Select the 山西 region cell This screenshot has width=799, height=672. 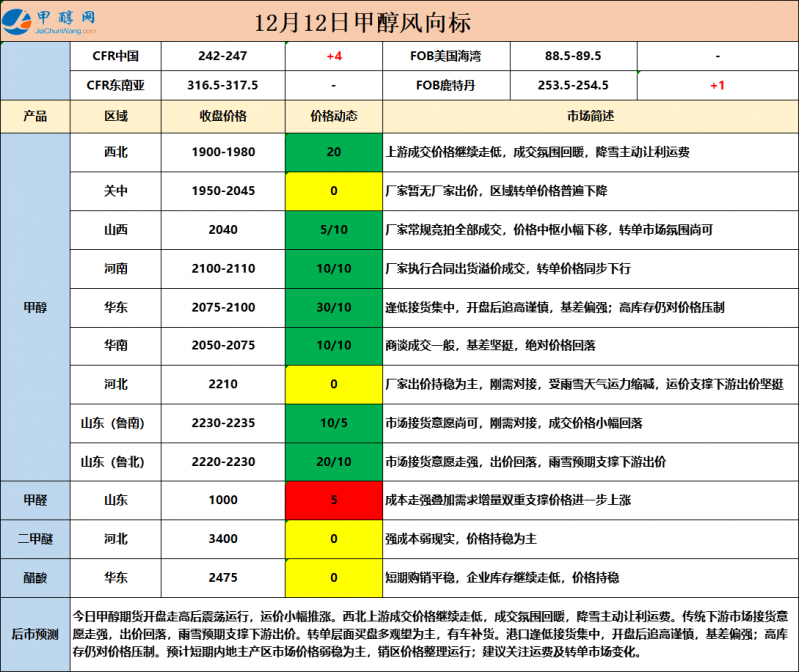point(116,230)
